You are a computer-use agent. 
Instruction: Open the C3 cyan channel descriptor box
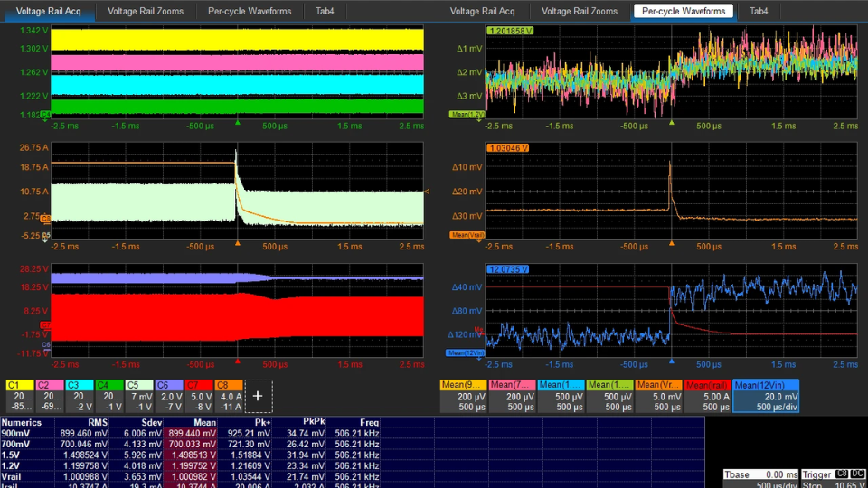[79, 396]
